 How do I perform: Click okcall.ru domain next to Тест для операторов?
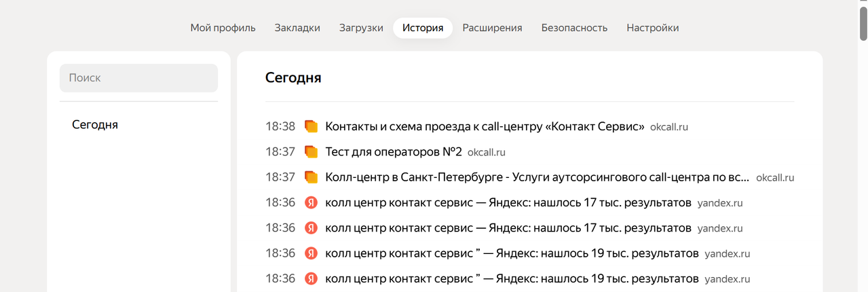coord(487,152)
